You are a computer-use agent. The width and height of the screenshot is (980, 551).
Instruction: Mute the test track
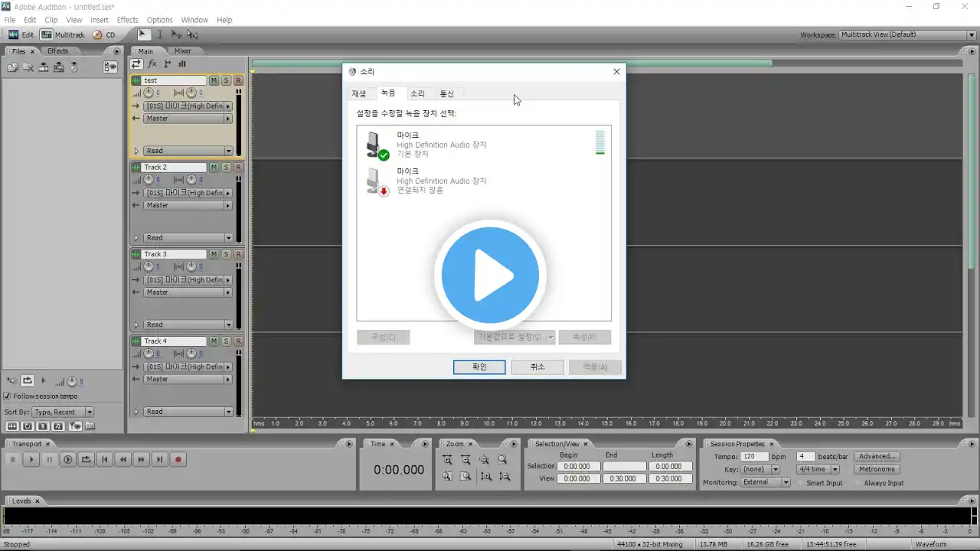tap(214, 80)
